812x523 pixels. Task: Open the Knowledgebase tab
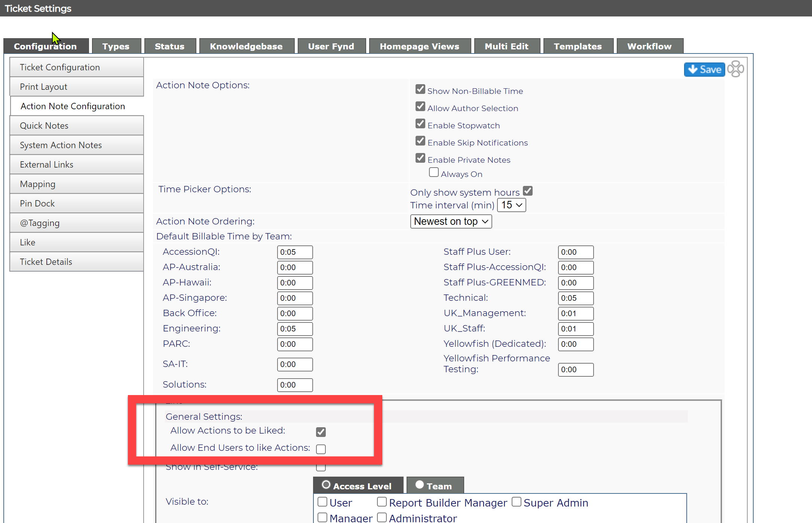[x=246, y=46]
